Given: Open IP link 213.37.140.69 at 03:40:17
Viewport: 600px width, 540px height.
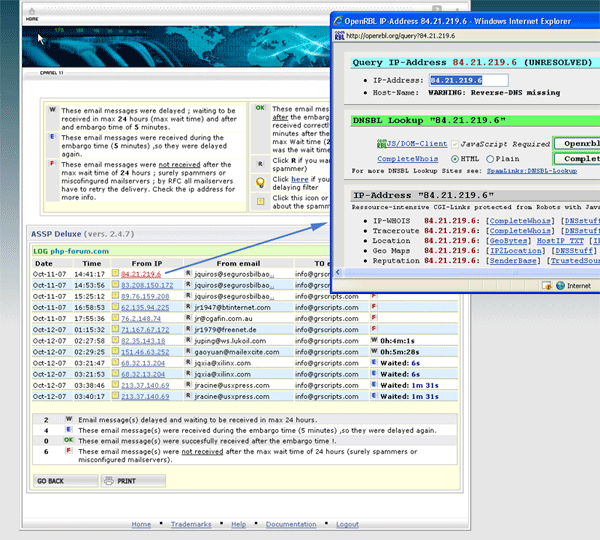Looking at the screenshot, I should (145, 396).
